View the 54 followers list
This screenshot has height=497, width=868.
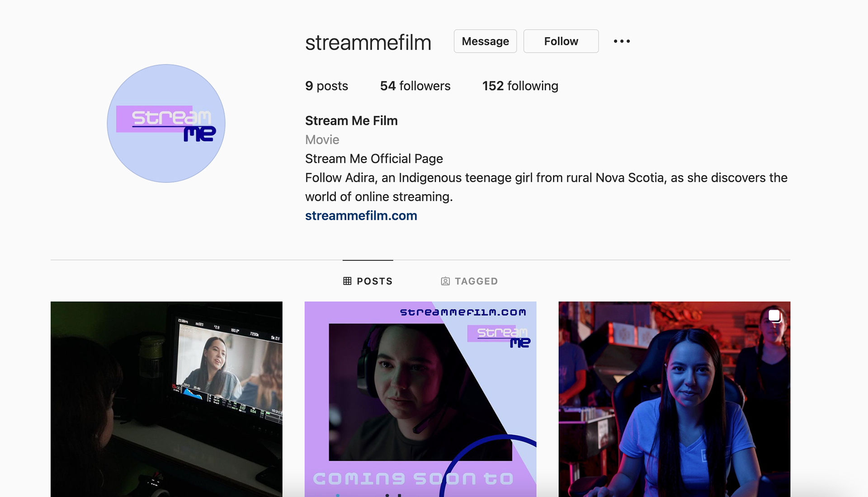click(415, 86)
